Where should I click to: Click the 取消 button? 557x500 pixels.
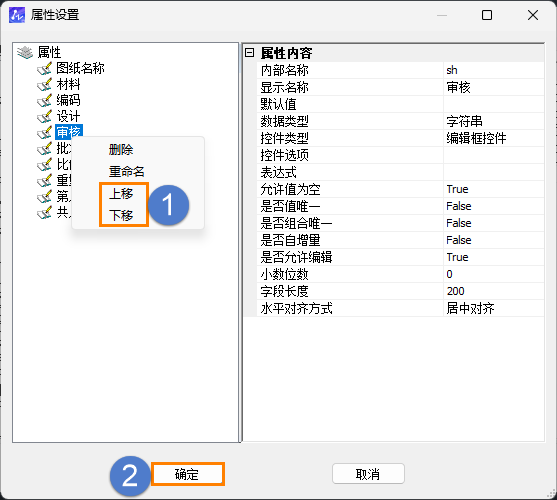coord(368,474)
